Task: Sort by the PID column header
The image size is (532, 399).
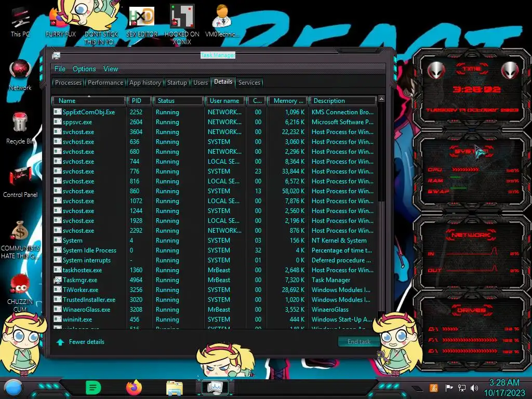Action: tap(139, 101)
